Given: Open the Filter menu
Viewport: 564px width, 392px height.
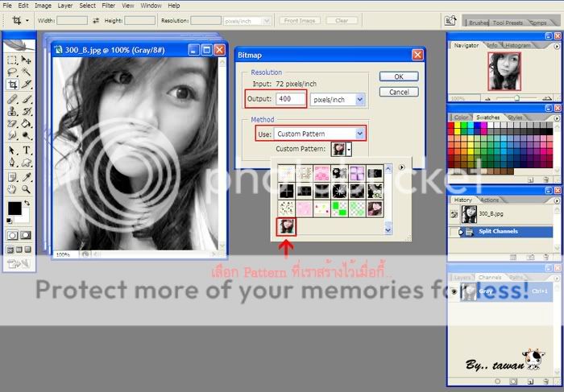Looking at the screenshot, I should tap(108, 6).
